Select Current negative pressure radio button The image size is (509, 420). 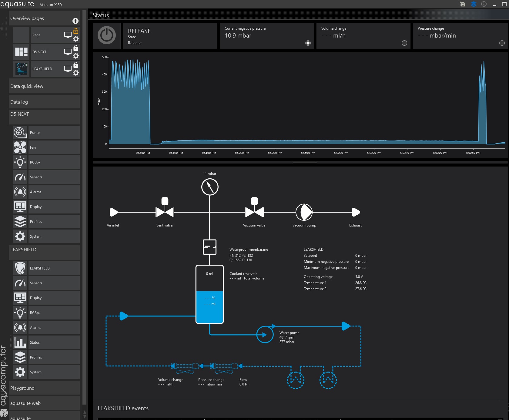click(308, 43)
